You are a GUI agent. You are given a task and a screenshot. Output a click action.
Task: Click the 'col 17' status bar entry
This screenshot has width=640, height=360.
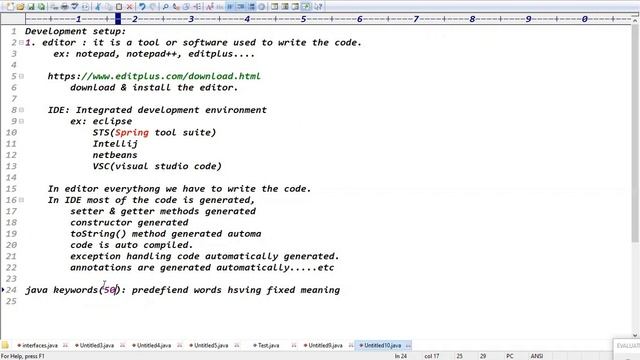coord(431,356)
